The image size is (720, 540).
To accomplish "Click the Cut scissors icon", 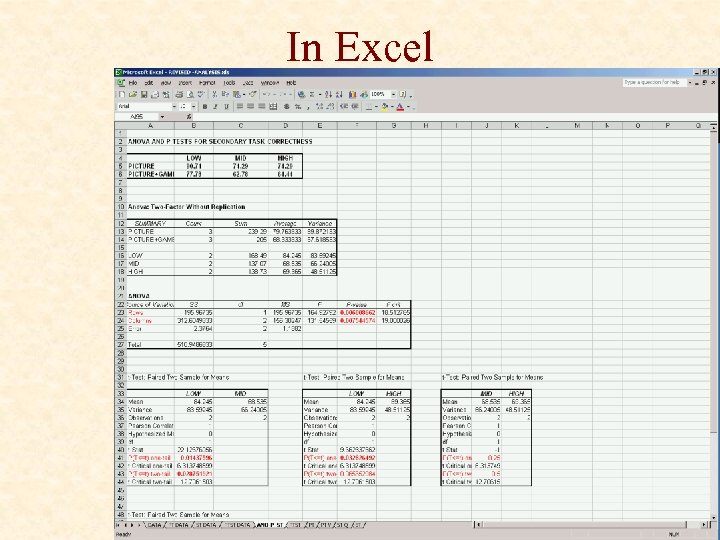I will [214, 94].
